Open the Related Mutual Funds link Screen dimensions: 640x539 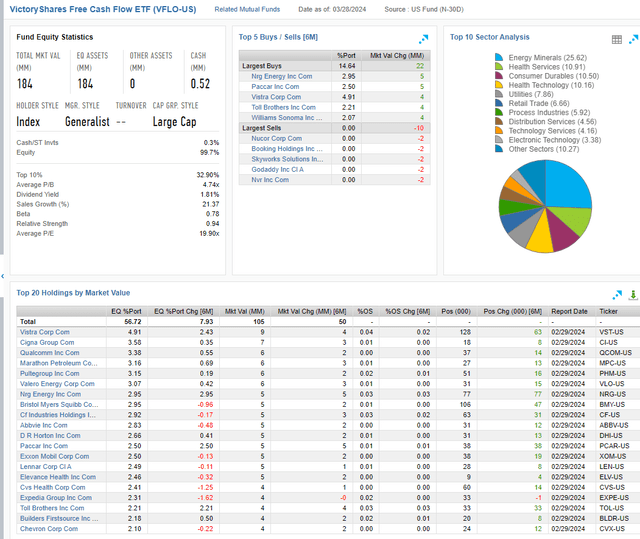coord(246,9)
